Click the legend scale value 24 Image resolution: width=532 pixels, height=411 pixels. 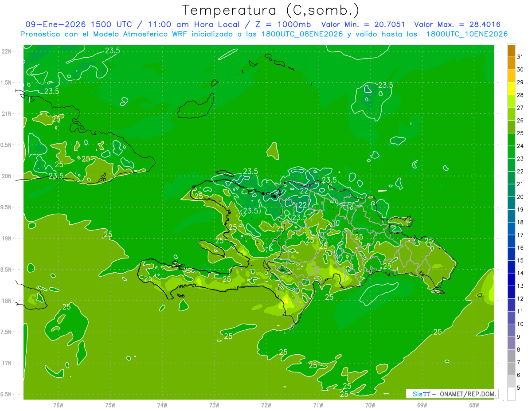point(520,146)
